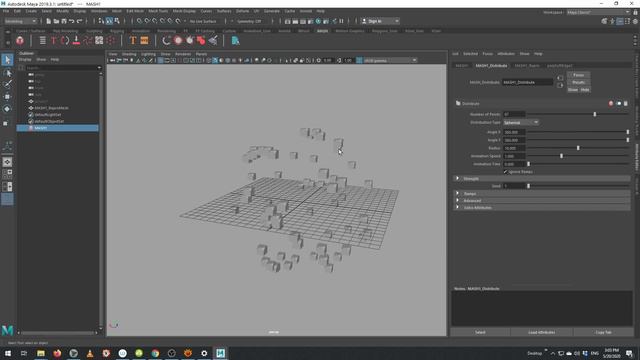The image size is (640, 360).
Task: Toggle single-pane layout in quick layout buttons
Action: tap(7, 162)
